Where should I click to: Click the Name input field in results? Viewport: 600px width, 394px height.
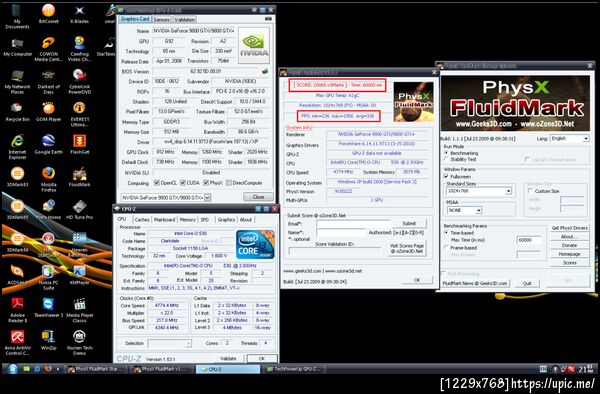click(x=341, y=233)
